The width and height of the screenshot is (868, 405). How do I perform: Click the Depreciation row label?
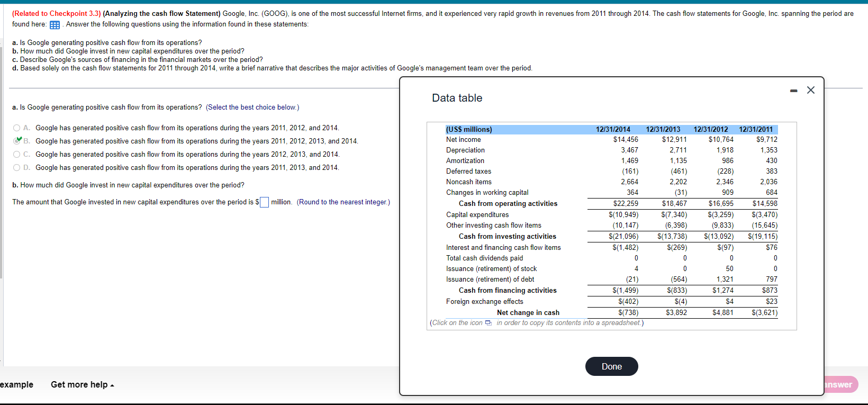465,150
